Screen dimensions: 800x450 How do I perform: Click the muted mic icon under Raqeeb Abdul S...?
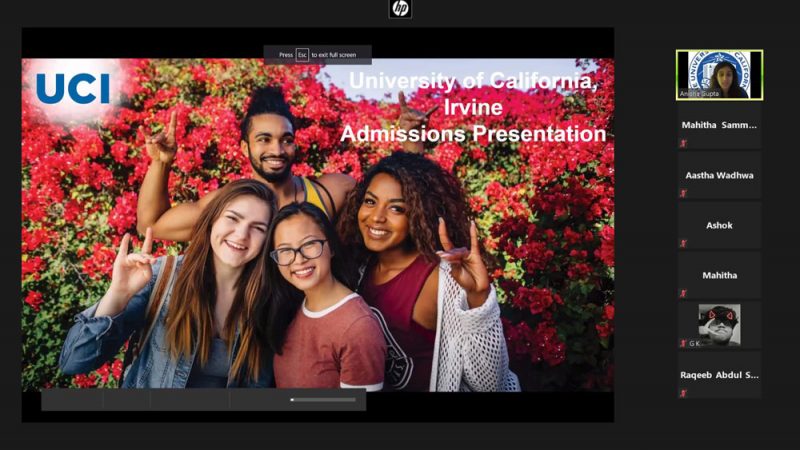[683, 393]
